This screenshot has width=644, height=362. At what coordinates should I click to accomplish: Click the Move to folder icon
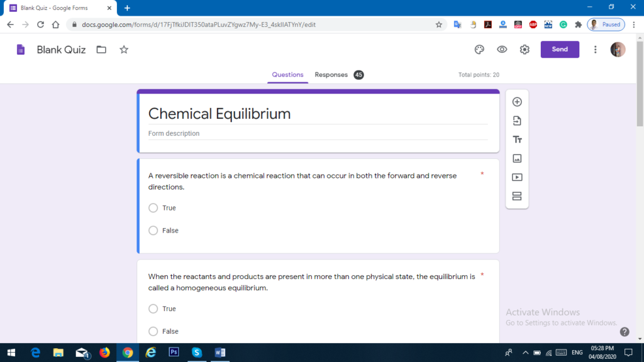(101, 50)
